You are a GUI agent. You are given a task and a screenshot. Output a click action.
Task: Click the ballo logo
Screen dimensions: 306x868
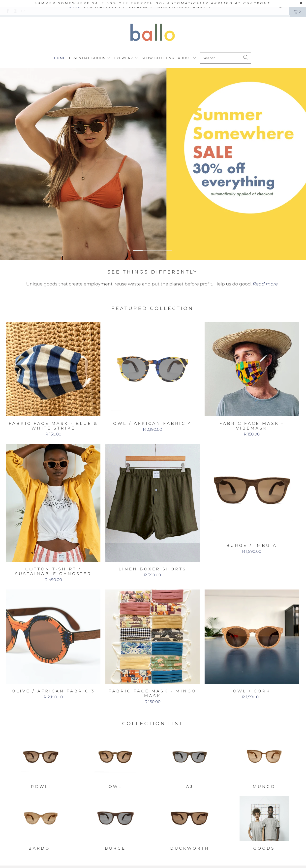click(153, 33)
